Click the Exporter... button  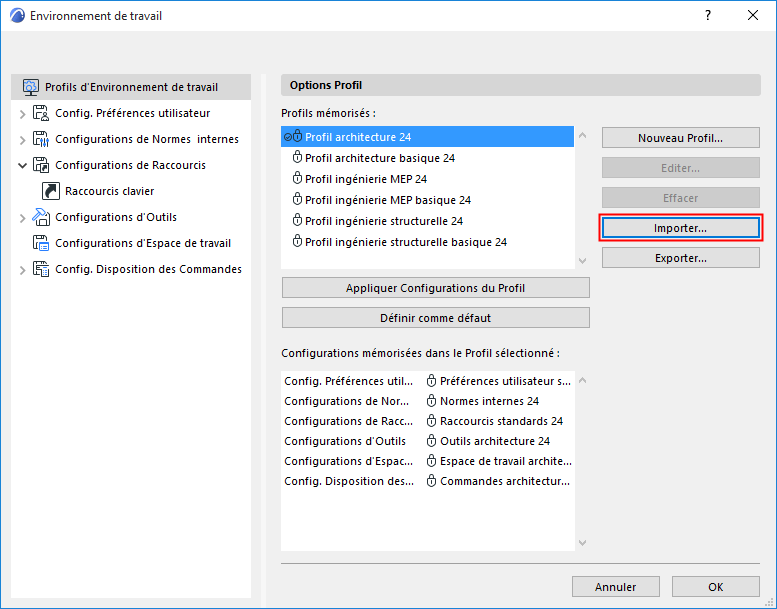pyautogui.click(x=680, y=258)
